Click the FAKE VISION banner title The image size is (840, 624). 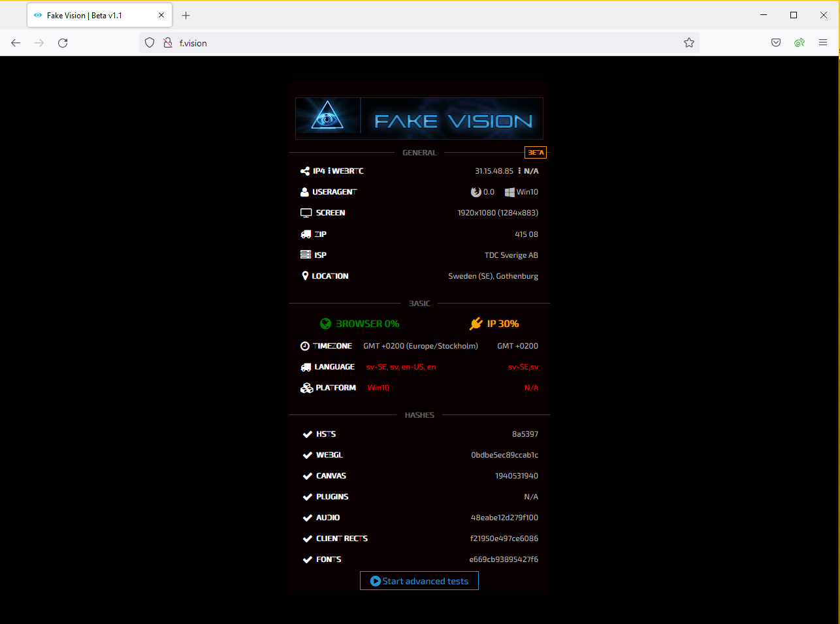tap(453, 121)
